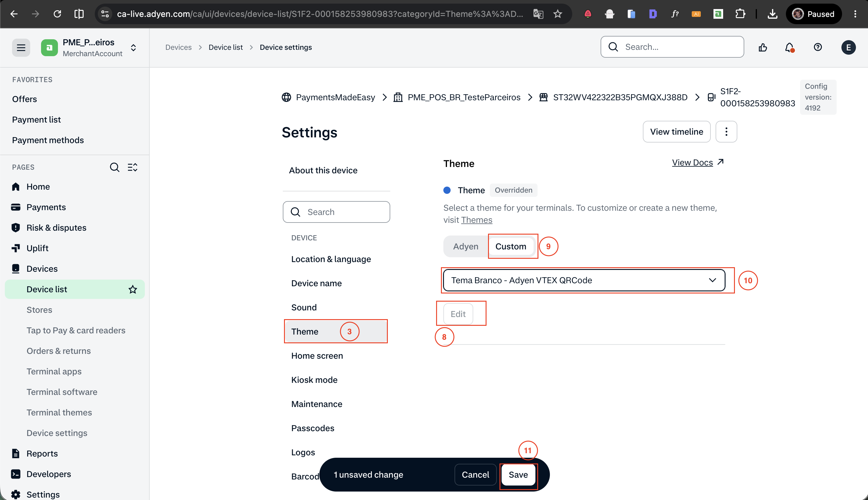Open the browser extensions puzzle icon

coord(740,14)
